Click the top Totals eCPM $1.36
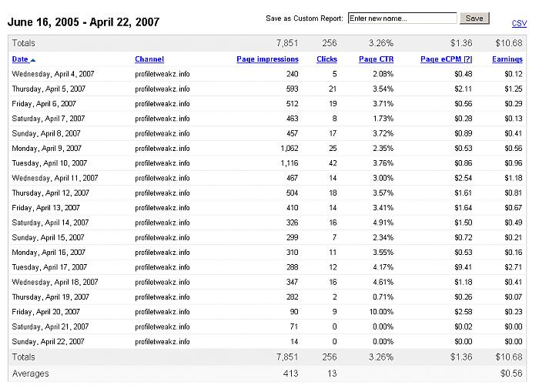Screen dimensions: 539x392 [x=461, y=43]
